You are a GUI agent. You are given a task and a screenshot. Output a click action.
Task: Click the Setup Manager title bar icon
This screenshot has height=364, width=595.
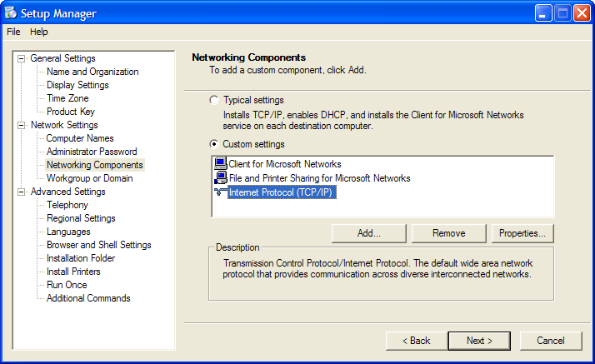[x=11, y=12]
